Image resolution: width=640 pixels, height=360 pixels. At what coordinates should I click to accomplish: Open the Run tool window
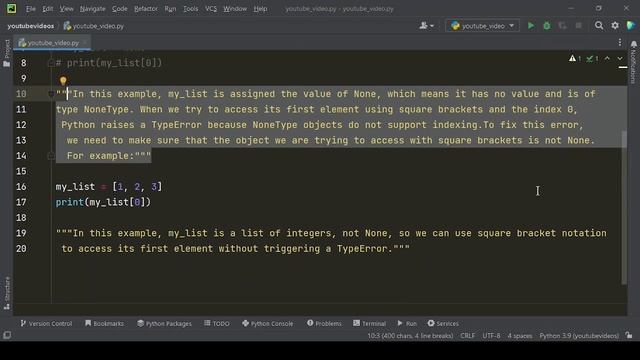click(x=407, y=323)
